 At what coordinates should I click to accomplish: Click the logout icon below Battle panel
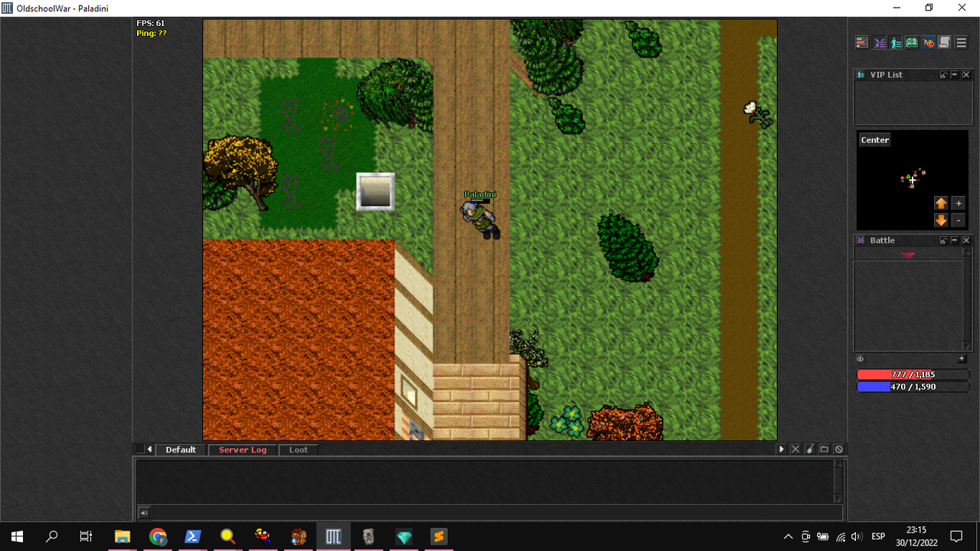point(861,359)
